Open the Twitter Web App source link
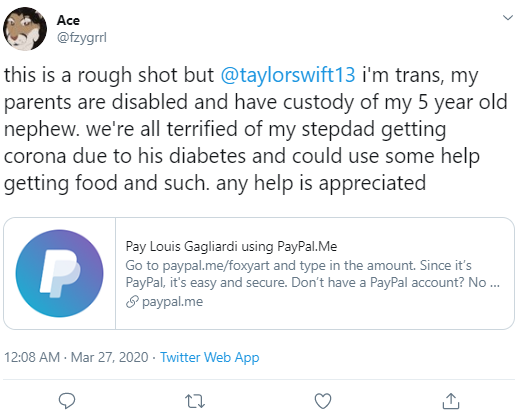Screen dimensions: 519x413 [x=209, y=357]
